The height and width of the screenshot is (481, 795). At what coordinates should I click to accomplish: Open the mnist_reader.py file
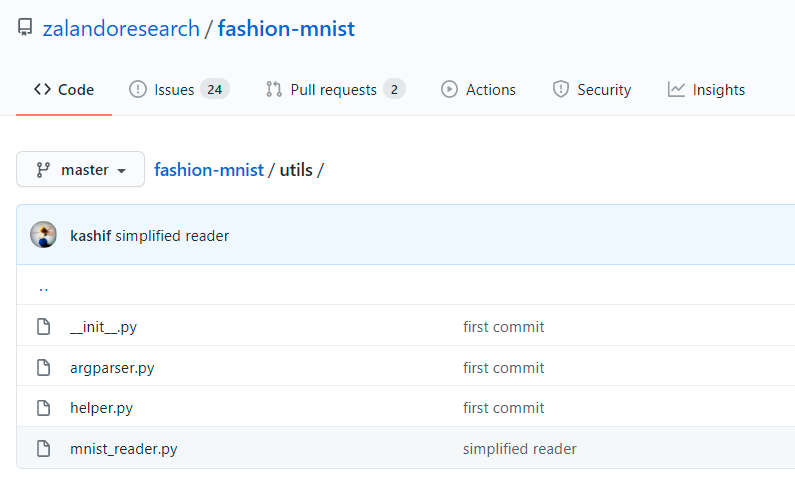coord(123,449)
